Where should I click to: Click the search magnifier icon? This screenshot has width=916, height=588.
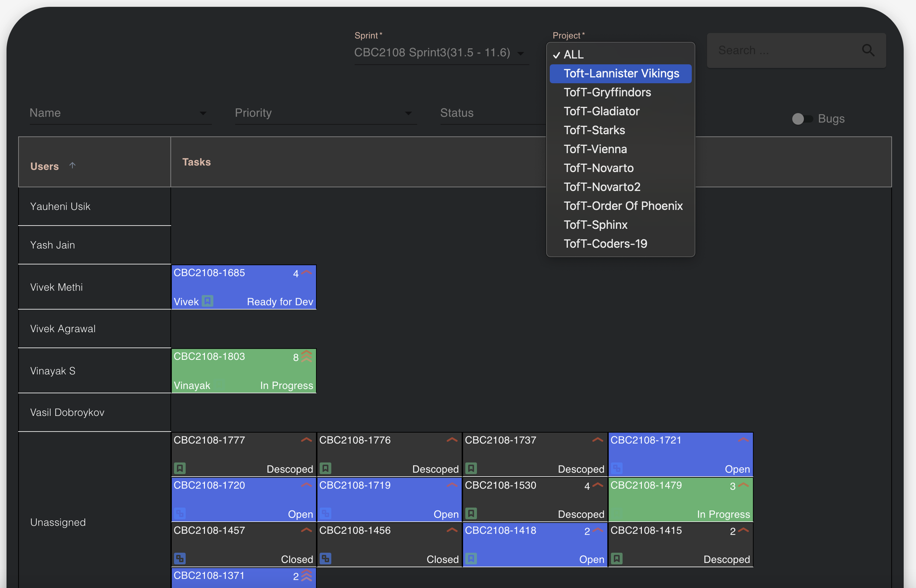point(868,50)
